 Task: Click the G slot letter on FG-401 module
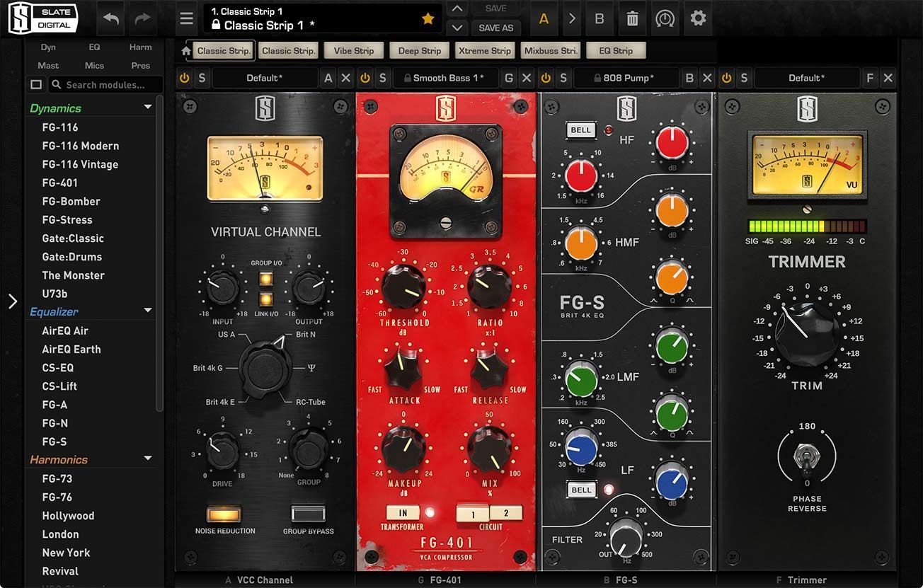(509, 78)
